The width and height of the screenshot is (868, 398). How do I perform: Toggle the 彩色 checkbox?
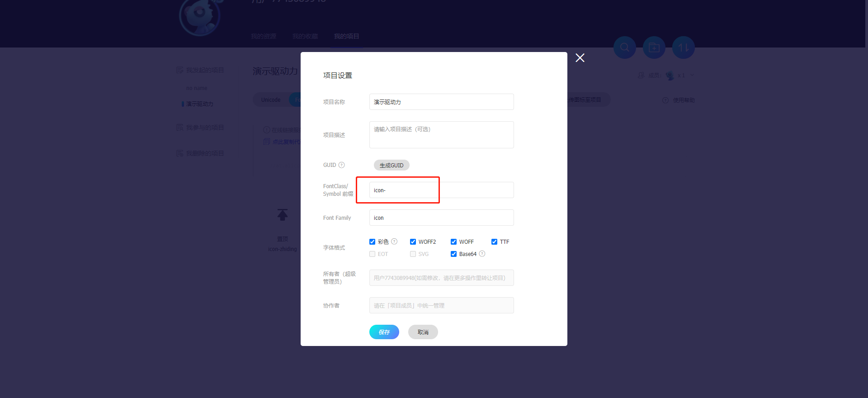[x=373, y=242]
